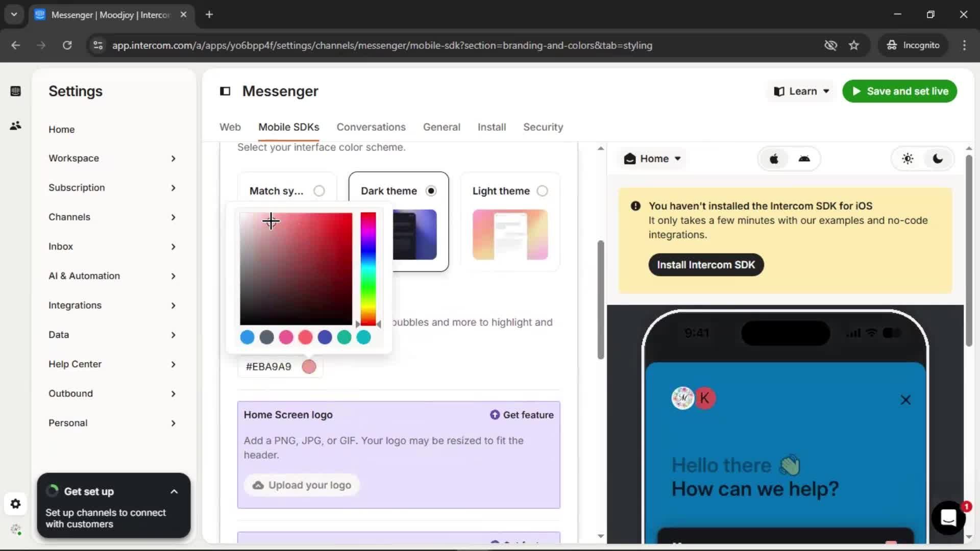Click Save and set live
This screenshot has height=551, width=980.
(900, 91)
